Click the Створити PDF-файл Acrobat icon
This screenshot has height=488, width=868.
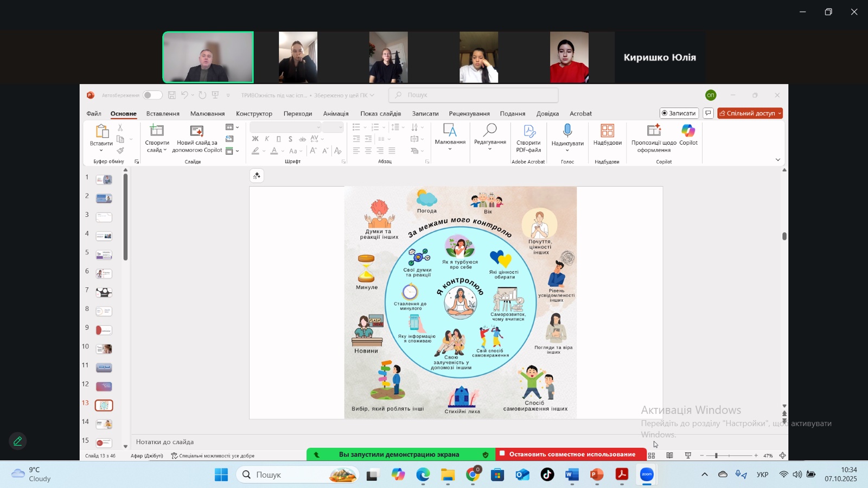tap(528, 131)
